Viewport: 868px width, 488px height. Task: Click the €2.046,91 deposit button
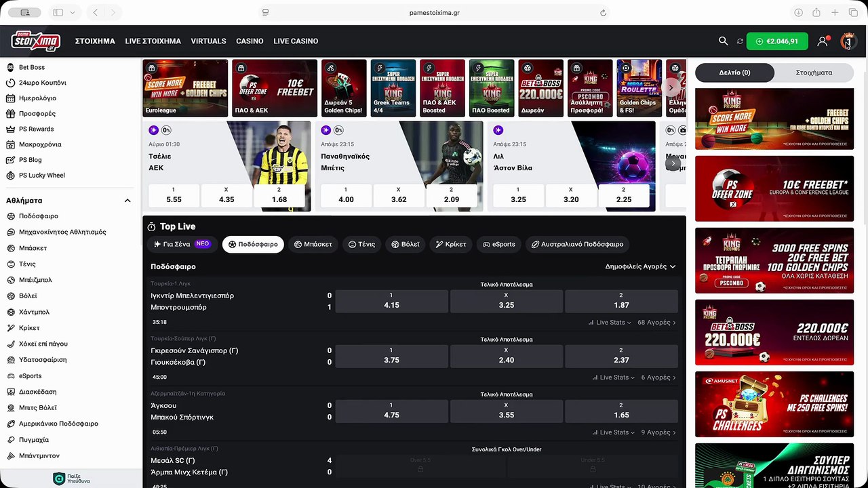coord(777,41)
